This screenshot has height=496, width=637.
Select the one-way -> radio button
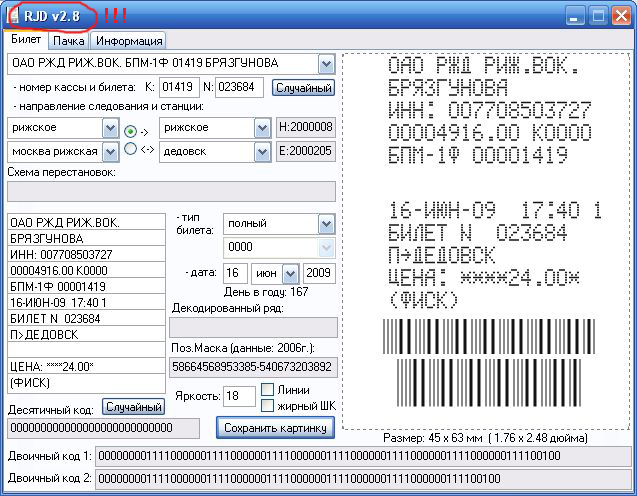click(130, 131)
